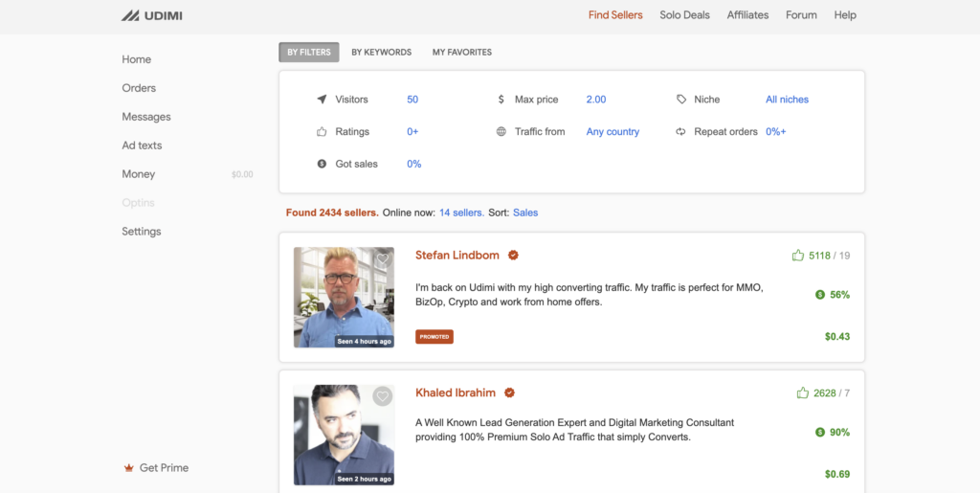
Task: Open Find Sellers in top navigation
Action: coord(615,15)
